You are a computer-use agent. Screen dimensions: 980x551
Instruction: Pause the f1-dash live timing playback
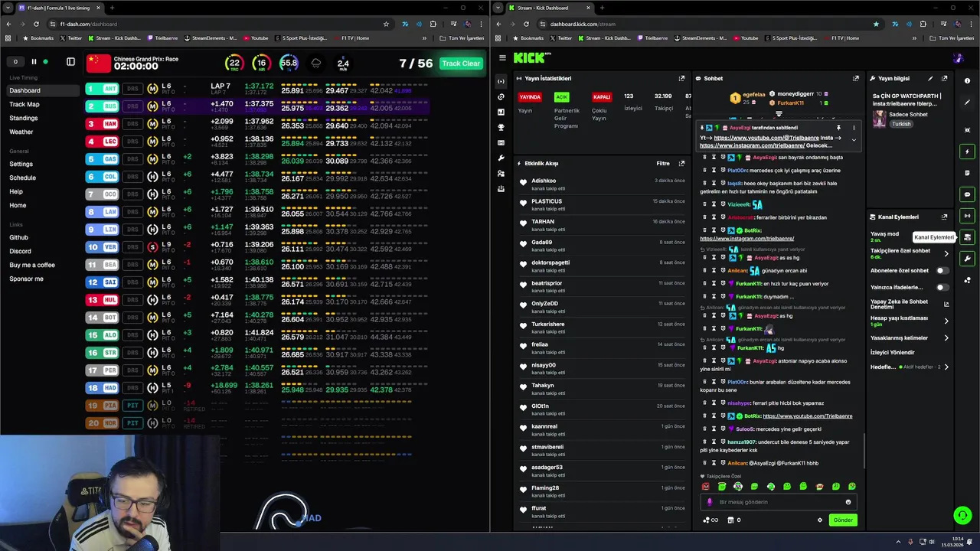click(x=34, y=62)
